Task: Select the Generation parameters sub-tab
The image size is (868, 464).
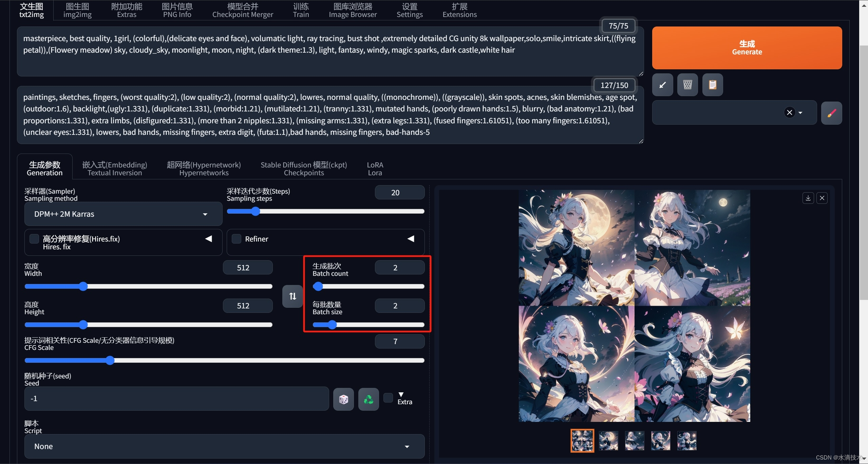Action: [44, 168]
